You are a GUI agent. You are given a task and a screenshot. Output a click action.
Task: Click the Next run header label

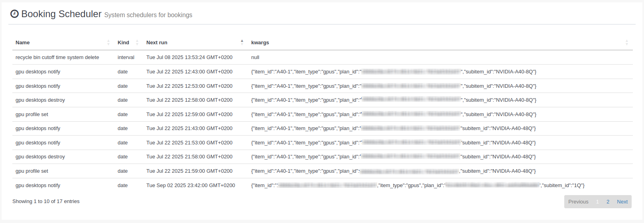pyautogui.click(x=157, y=43)
